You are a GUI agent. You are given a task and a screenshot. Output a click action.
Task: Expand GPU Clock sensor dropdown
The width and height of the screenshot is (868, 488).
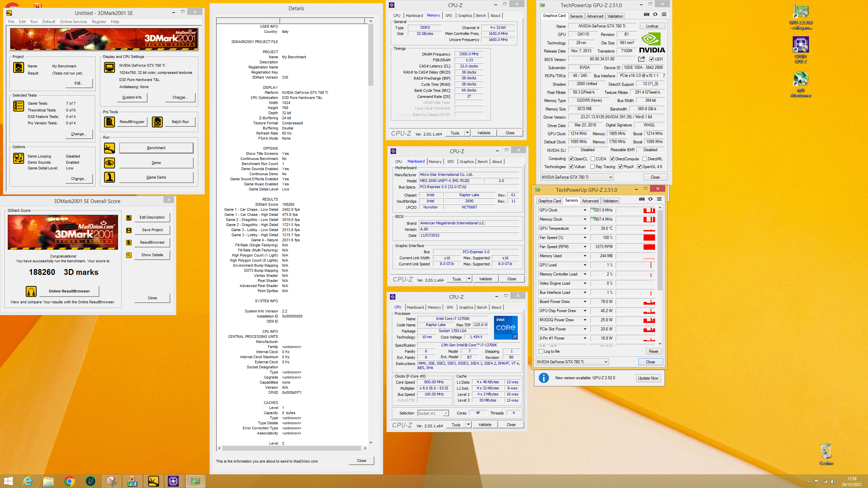pos(585,210)
